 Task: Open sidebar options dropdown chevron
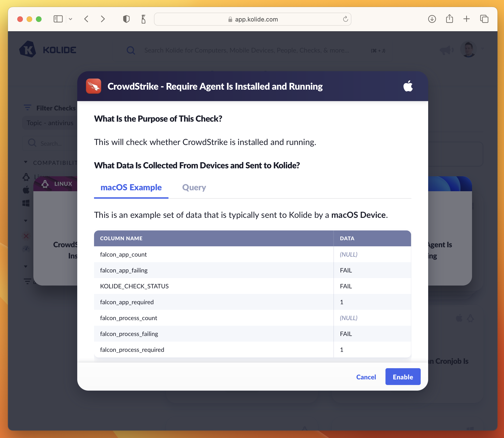click(x=71, y=19)
